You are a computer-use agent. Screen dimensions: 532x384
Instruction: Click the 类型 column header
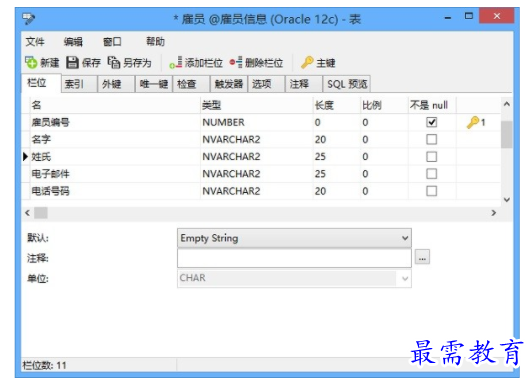pos(257,105)
